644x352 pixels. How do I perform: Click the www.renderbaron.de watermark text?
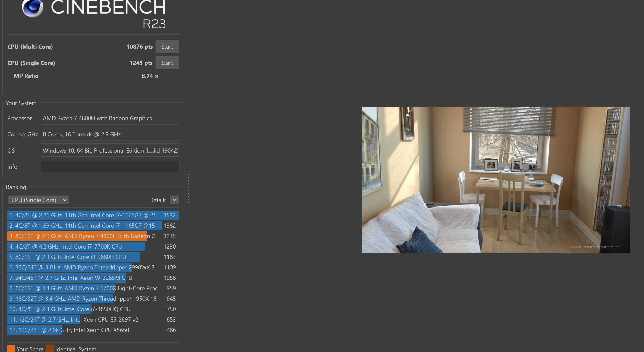point(595,247)
